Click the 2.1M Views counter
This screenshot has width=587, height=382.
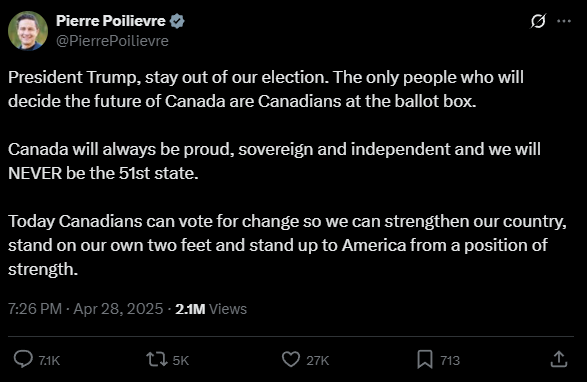coord(211,309)
